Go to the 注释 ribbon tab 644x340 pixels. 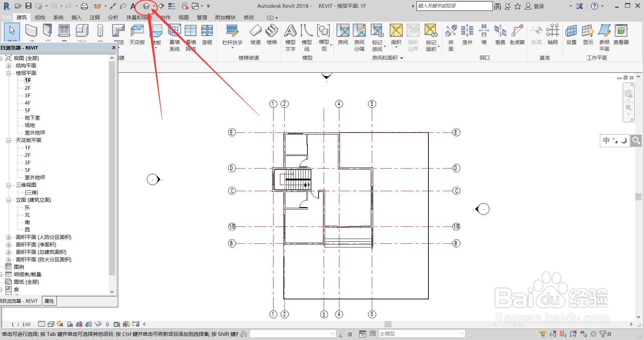coord(95,18)
